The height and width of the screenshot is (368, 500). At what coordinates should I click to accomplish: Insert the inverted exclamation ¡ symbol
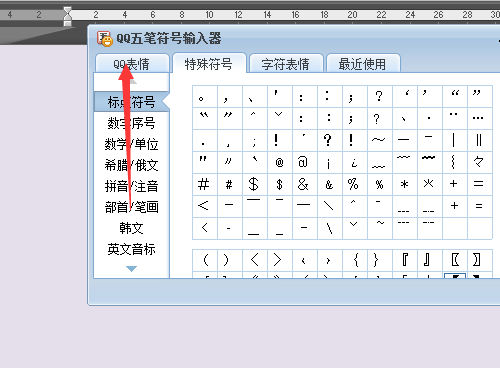click(330, 162)
